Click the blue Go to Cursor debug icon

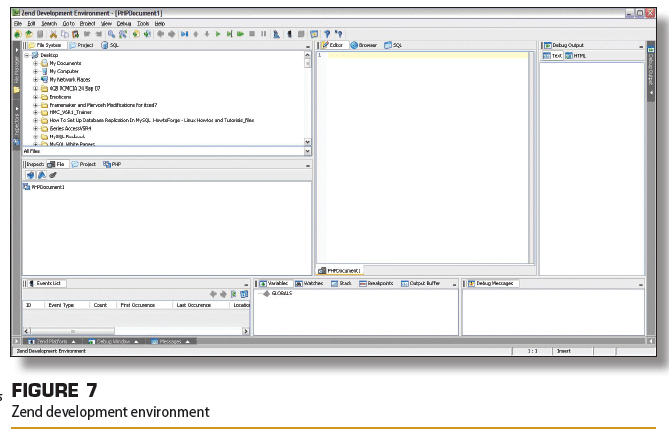pyautogui.click(x=184, y=34)
